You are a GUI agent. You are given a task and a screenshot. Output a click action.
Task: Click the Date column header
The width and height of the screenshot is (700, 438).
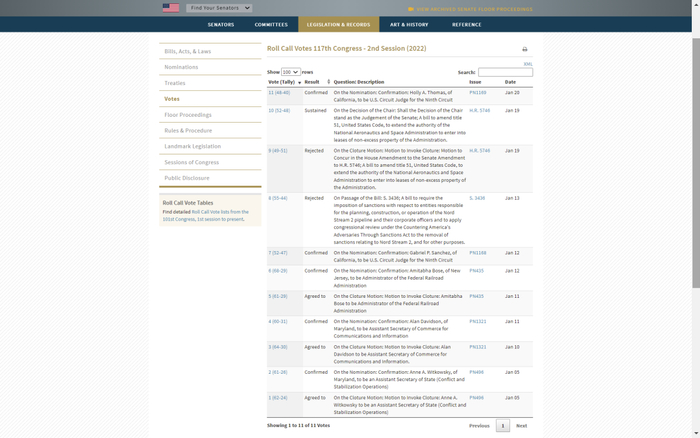pos(510,82)
